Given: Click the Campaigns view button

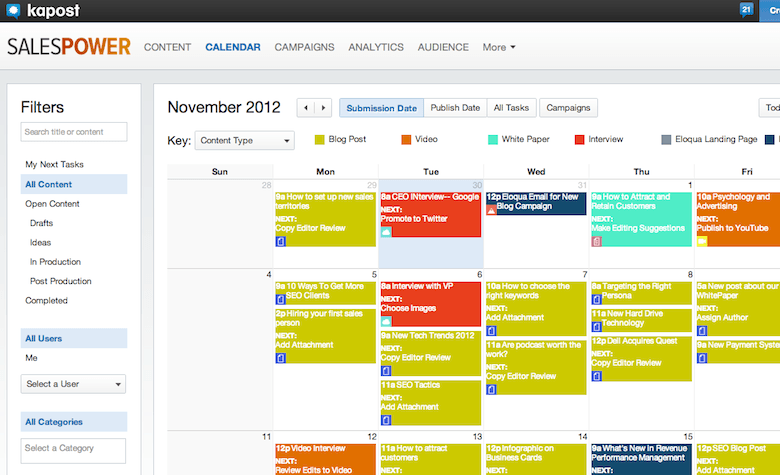Looking at the screenshot, I should point(568,108).
